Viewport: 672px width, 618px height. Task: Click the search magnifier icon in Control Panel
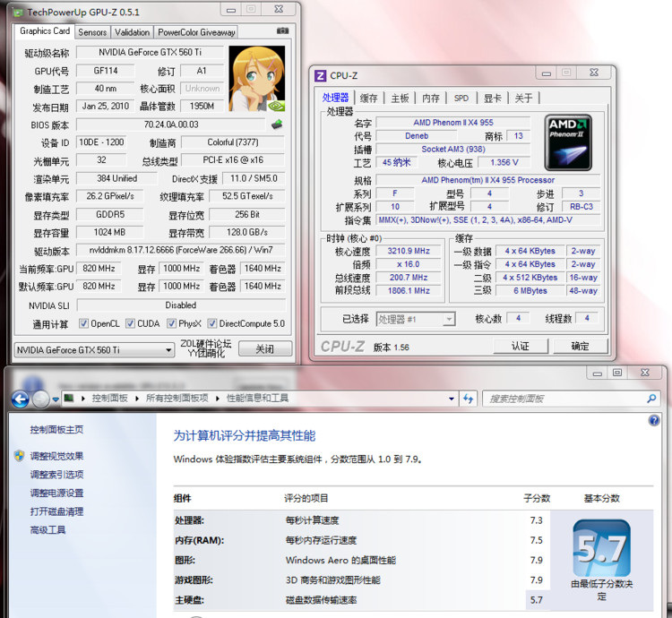[x=651, y=399]
